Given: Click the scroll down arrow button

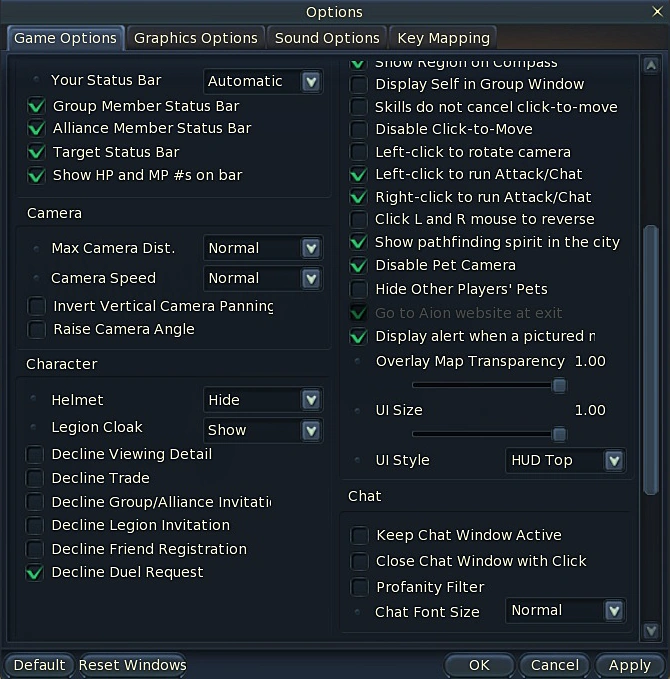Looking at the screenshot, I should pos(651,631).
